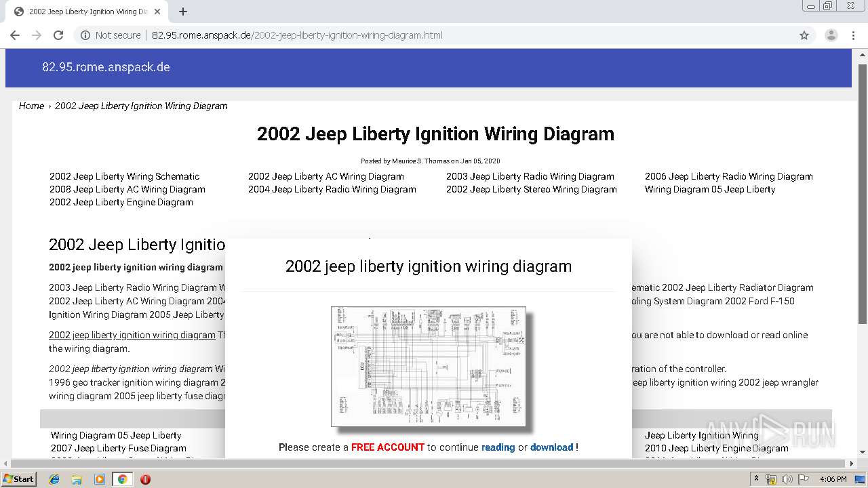This screenshot has width=868, height=488.
Task: Open 2002 Jeep Liberty AC Wiring Diagram link
Action: point(326,176)
